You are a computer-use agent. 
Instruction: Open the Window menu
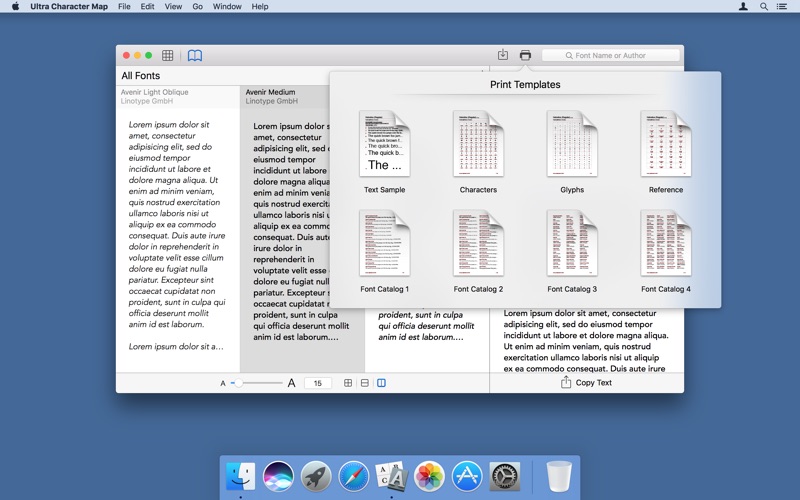[x=227, y=7]
